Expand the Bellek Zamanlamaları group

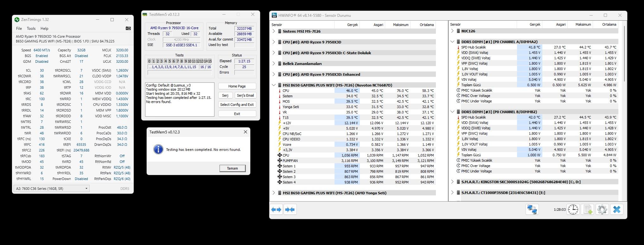[x=274, y=64]
